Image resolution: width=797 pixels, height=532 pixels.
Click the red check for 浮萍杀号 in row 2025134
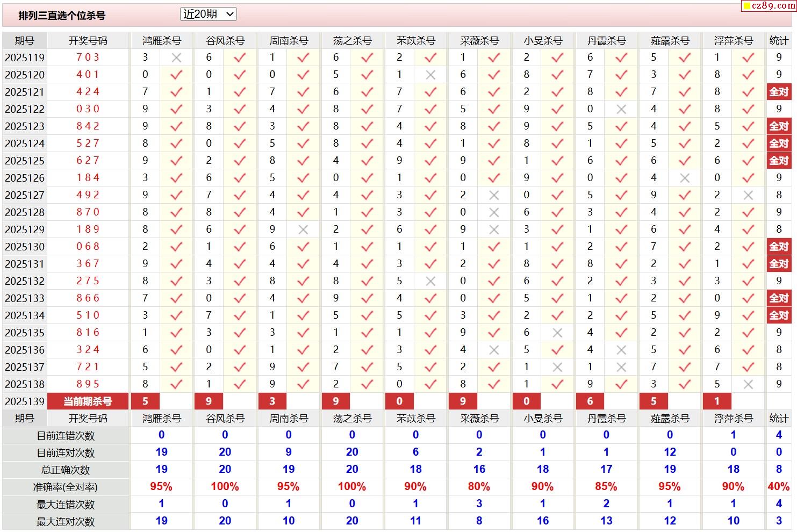pyautogui.click(x=748, y=315)
